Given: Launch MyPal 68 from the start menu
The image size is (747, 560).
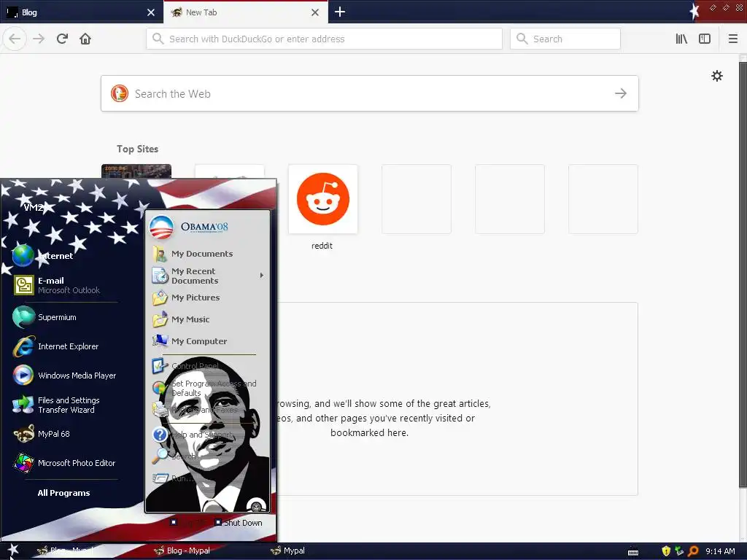Looking at the screenshot, I should (41, 434).
